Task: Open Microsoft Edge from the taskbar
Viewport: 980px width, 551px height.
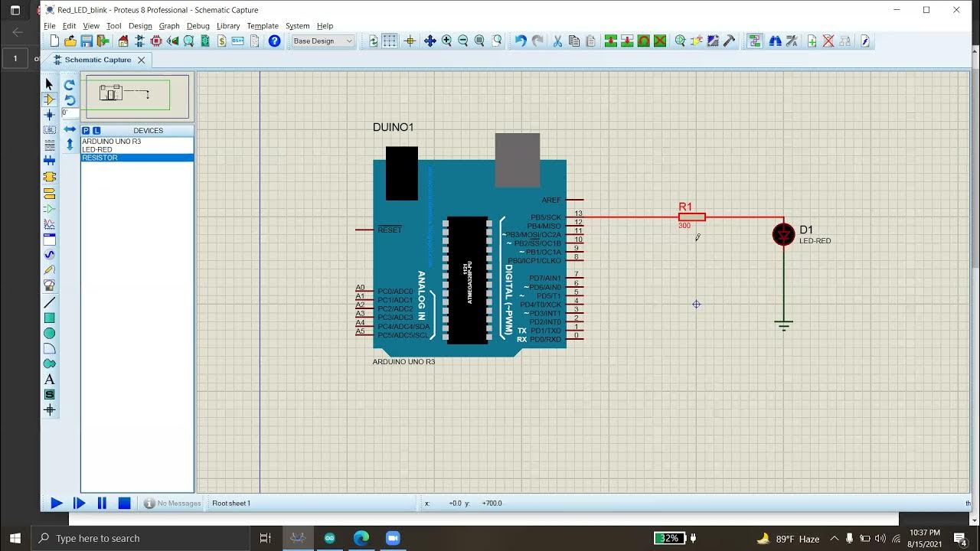Action: pyautogui.click(x=361, y=538)
